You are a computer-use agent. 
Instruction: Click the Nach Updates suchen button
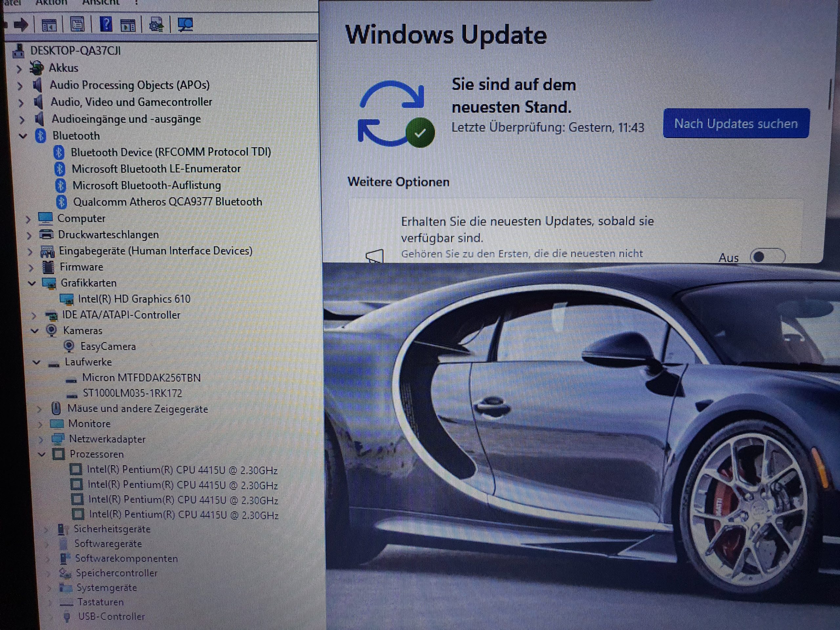click(736, 123)
